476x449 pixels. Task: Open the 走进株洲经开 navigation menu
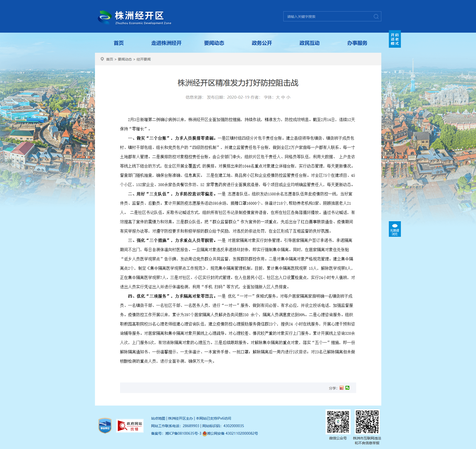(x=166, y=43)
